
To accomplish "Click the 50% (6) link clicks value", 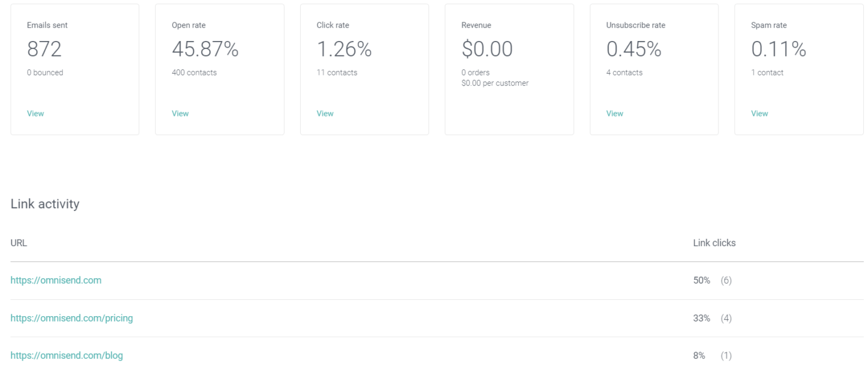I will pyautogui.click(x=712, y=280).
